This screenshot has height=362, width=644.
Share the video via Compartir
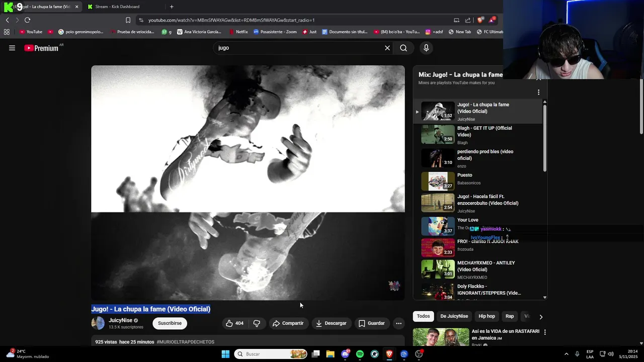(288, 323)
